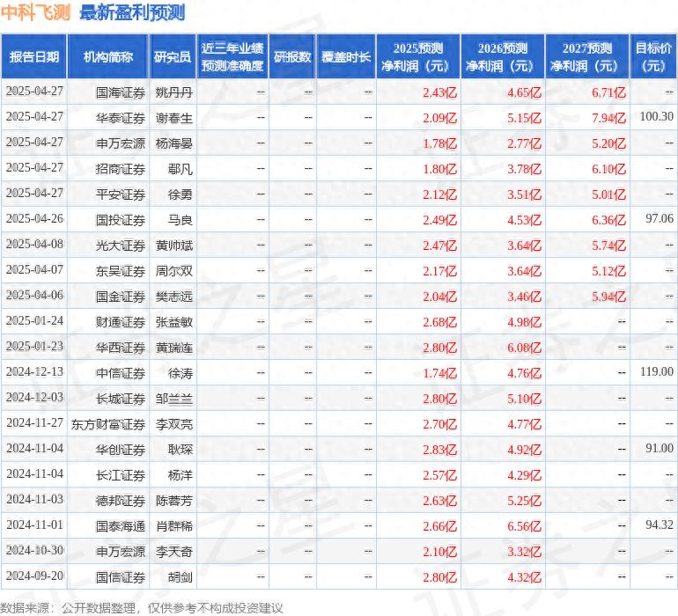This screenshot has height=616, width=678.
Task: Click 4.29亿 in 长江证券 row
Action: click(x=524, y=475)
